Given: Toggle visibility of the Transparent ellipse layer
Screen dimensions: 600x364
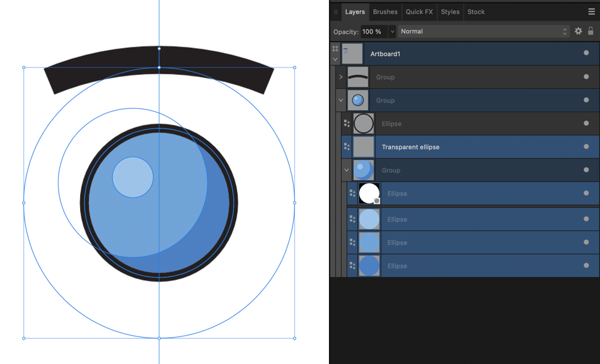Looking at the screenshot, I should click(586, 147).
